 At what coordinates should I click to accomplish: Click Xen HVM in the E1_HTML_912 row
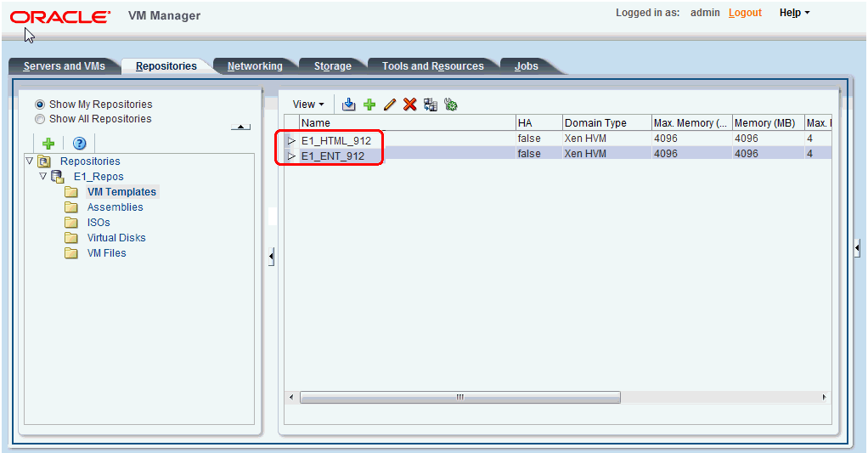coord(585,139)
